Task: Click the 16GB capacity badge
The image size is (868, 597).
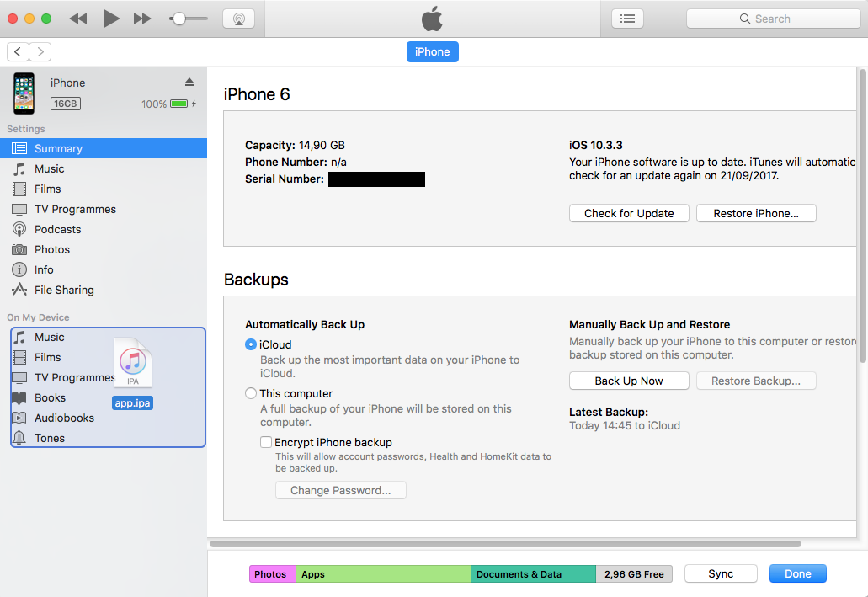Action: [x=66, y=104]
